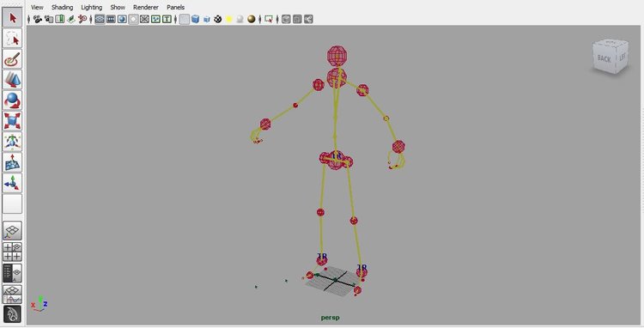Toggle the Image Plane icon
This screenshot has width=644, height=328.
pos(71,19)
